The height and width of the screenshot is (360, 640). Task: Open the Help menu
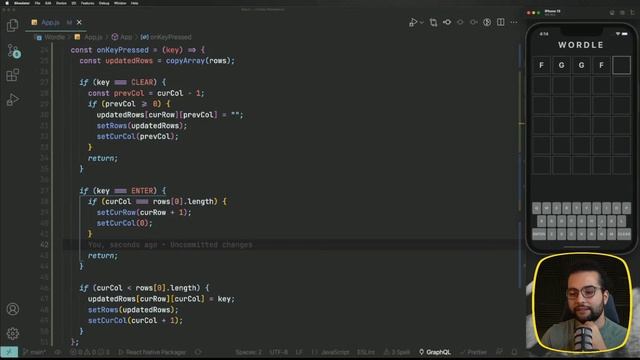tap(134, 3)
